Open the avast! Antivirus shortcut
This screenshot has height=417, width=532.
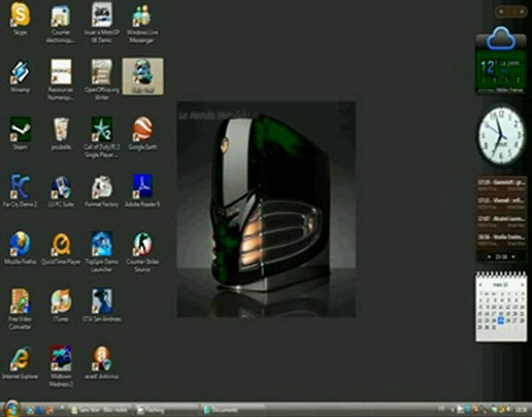pos(101,363)
